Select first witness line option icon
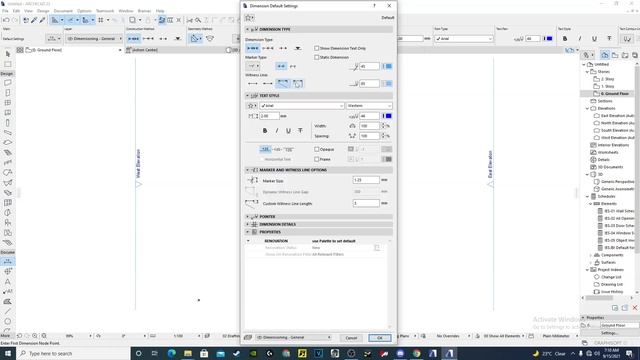Screen dimensions: 640x360 click(x=253, y=84)
